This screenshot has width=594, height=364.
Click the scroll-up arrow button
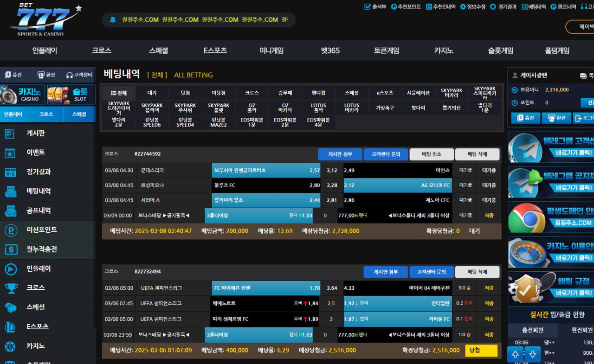click(515, 355)
